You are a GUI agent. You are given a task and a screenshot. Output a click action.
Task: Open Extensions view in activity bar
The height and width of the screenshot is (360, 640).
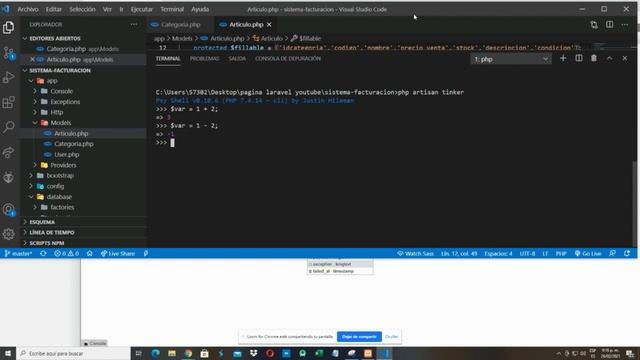click(x=9, y=102)
